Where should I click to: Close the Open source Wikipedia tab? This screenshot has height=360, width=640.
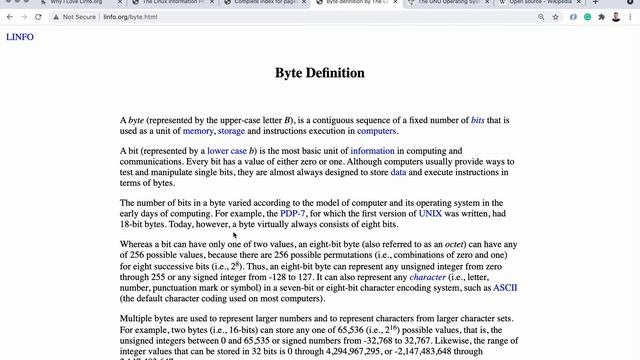pyautogui.click(x=578, y=2)
